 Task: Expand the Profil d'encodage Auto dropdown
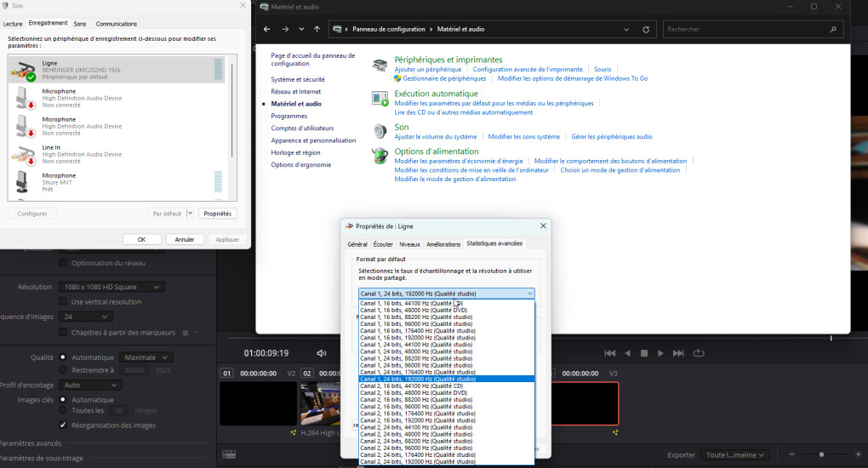tap(92, 385)
